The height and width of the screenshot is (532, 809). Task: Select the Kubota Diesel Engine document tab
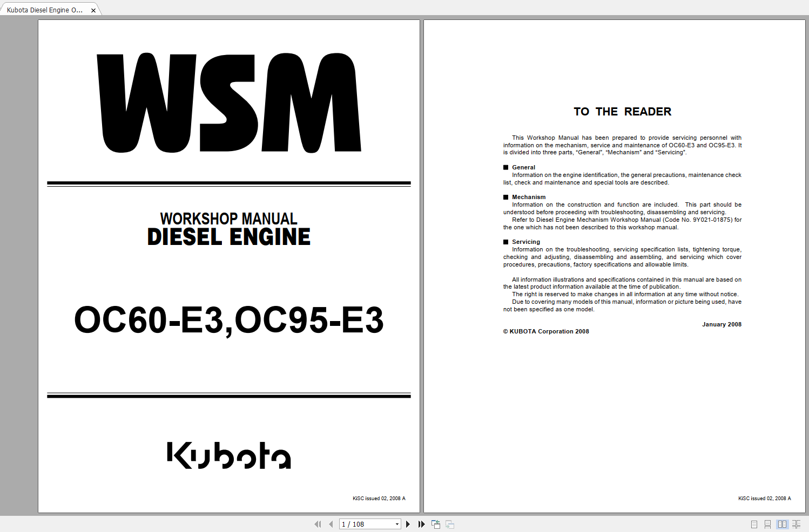click(x=45, y=10)
